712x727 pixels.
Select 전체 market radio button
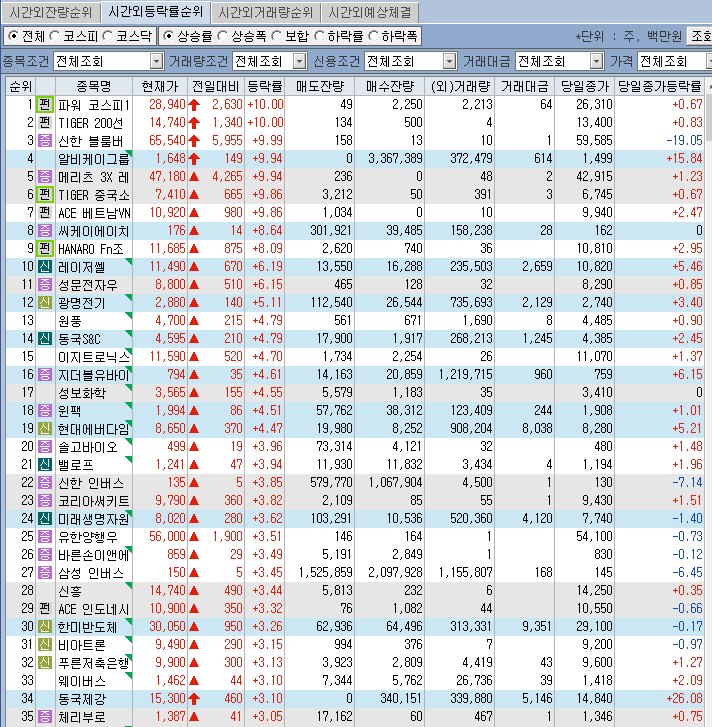click(14, 36)
